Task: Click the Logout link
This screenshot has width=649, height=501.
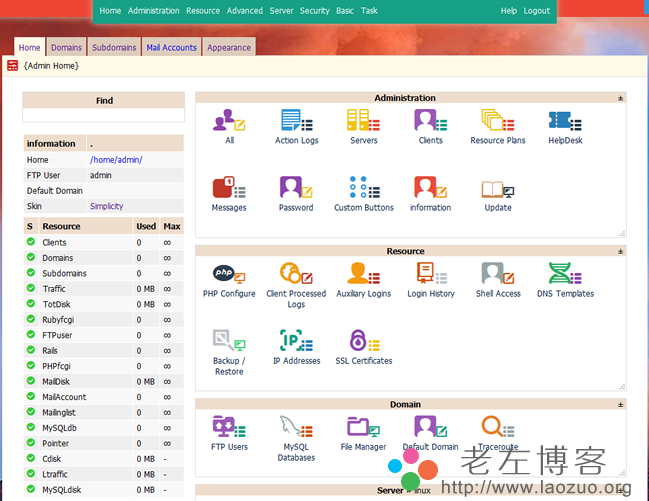Action: [x=537, y=11]
